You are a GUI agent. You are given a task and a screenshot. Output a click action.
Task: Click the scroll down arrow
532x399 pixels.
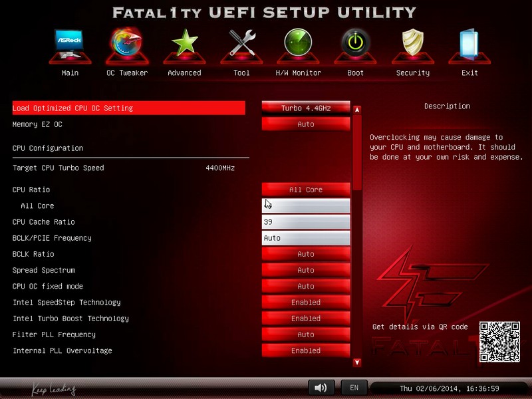(x=357, y=362)
